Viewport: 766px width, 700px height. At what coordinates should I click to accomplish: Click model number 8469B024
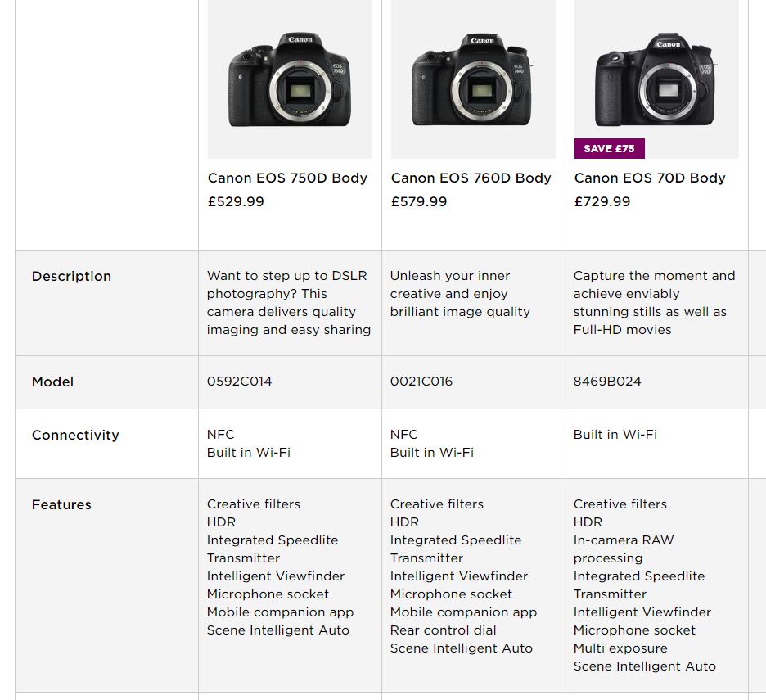pyautogui.click(x=607, y=382)
